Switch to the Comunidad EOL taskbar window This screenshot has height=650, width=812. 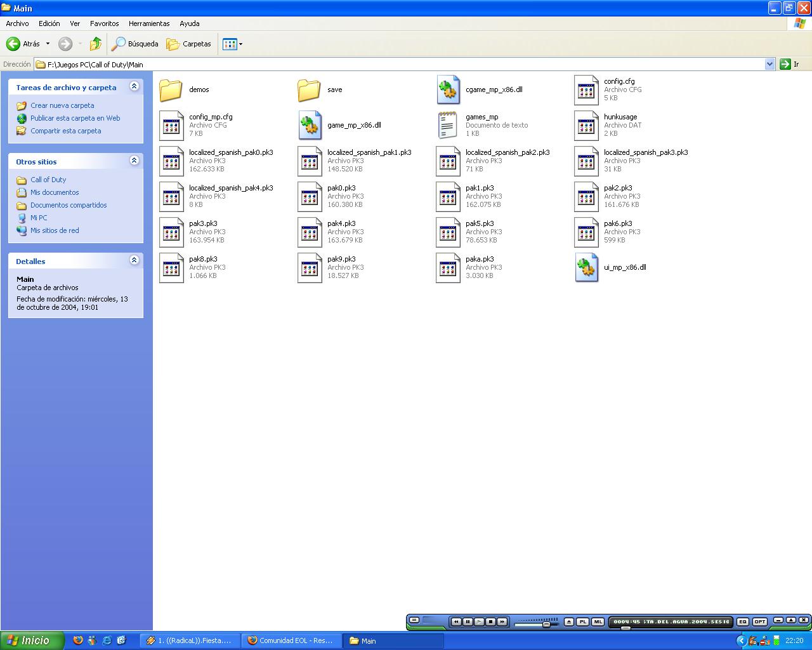[x=291, y=640]
